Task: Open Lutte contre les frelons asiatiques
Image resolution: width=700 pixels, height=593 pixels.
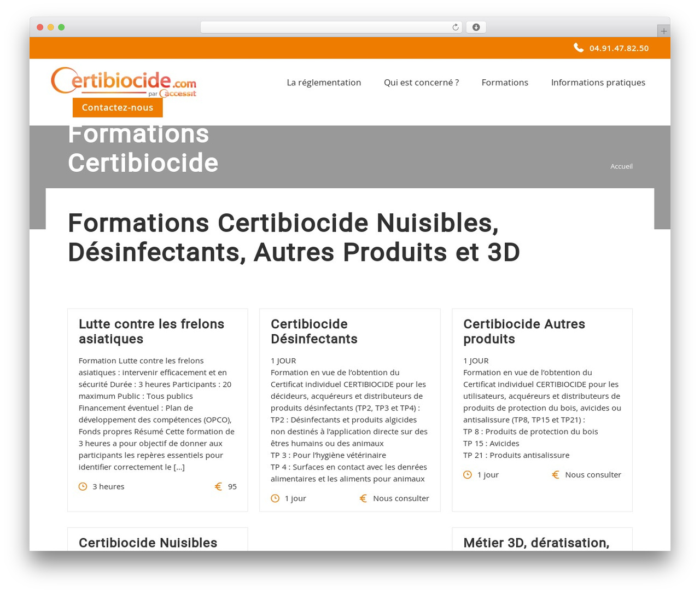Action: click(151, 332)
